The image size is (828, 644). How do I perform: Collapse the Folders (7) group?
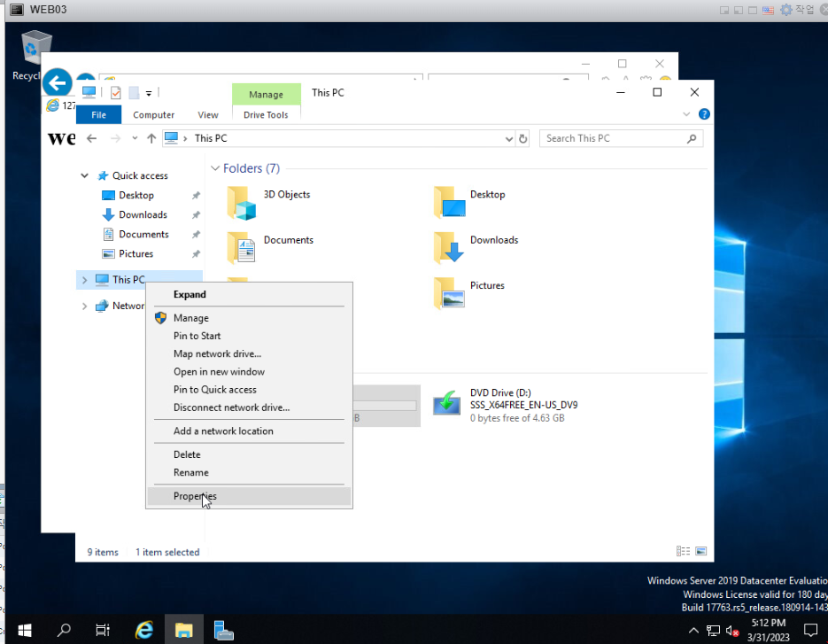pyautogui.click(x=215, y=168)
